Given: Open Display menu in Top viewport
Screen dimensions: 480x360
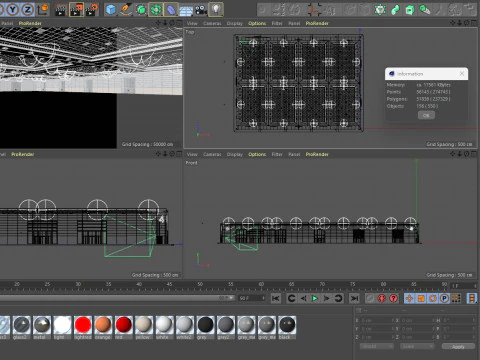Looking at the screenshot, I should tap(235, 23).
